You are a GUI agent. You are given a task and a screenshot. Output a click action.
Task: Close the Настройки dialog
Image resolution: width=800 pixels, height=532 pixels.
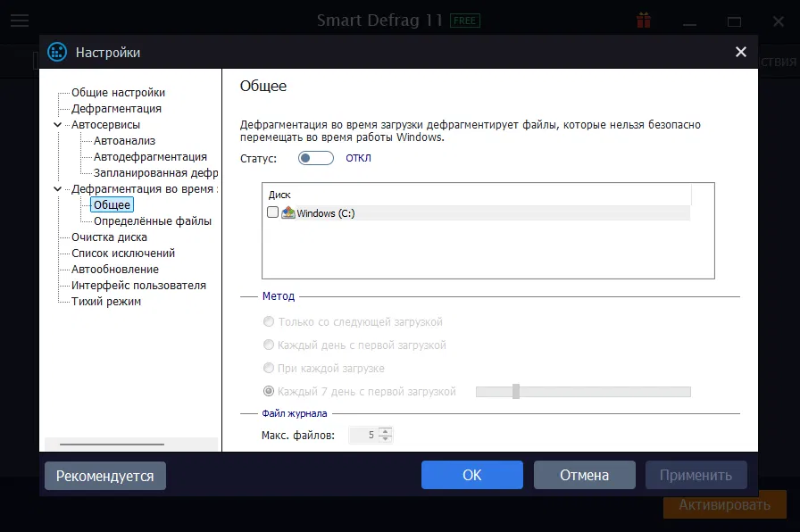click(741, 52)
